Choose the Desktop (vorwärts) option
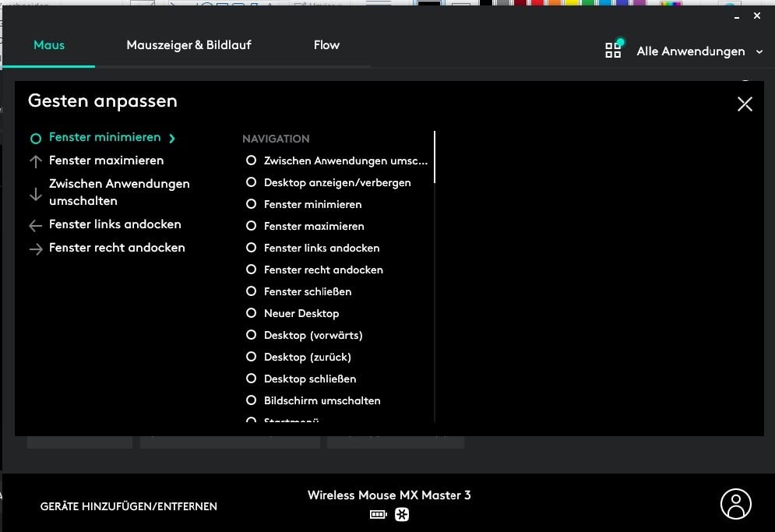775x532 pixels. click(x=304, y=335)
